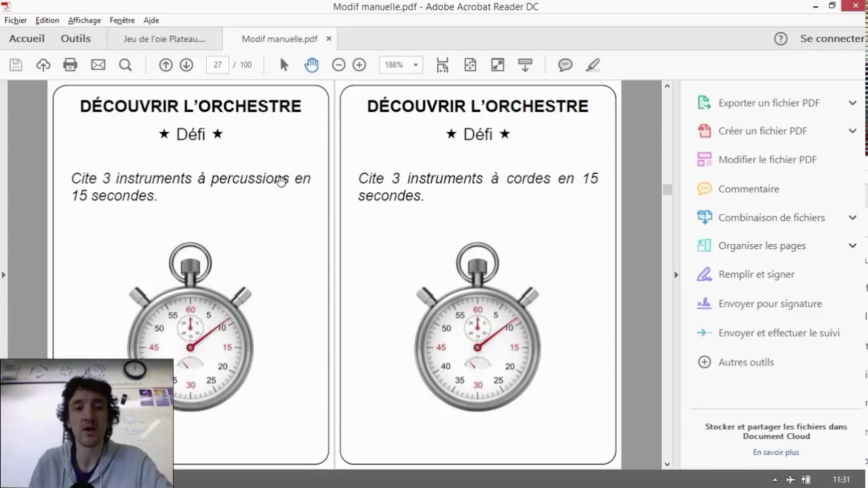Click the document vertical scrollbar thumb
Image resolution: width=868 pixels, height=488 pixels.
(x=667, y=190)
